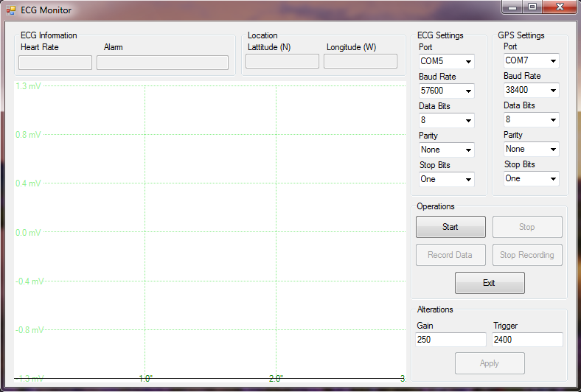
Task: Click the Operations group label
Action: point(435,206)
